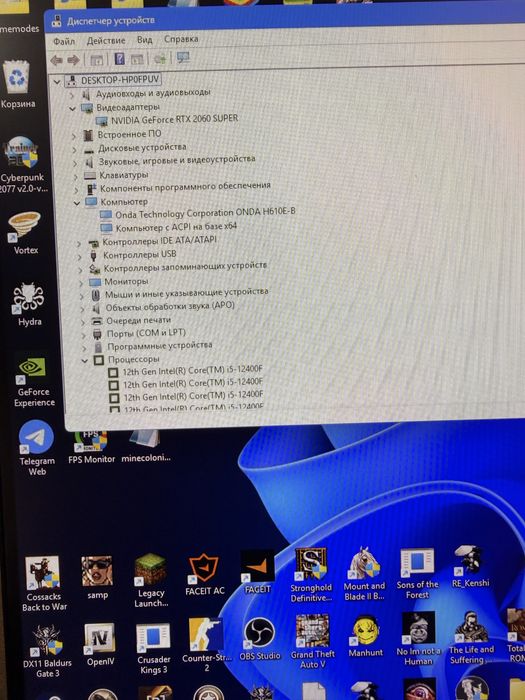The width and height of the screenshot is (525, 700).
Task: Select the OBS Studio desktop icon
Action: (x=259, y=639)
